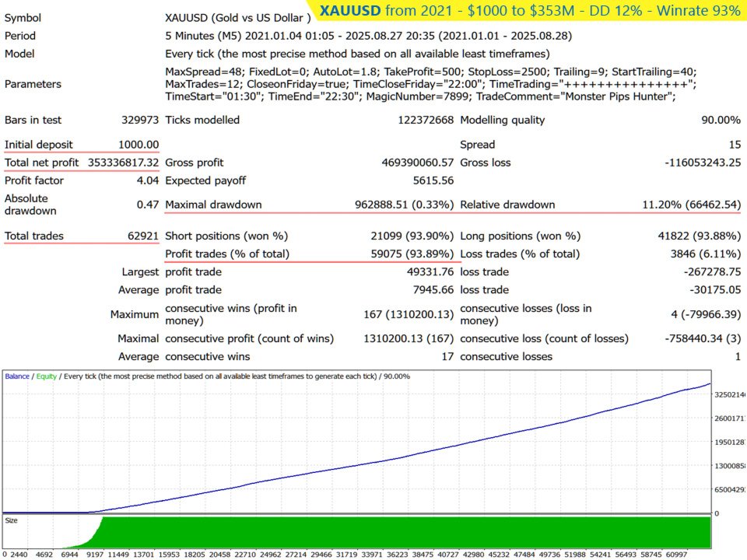747x560 pixels.
Task: Click the spread value '15'
Action: 735,145
